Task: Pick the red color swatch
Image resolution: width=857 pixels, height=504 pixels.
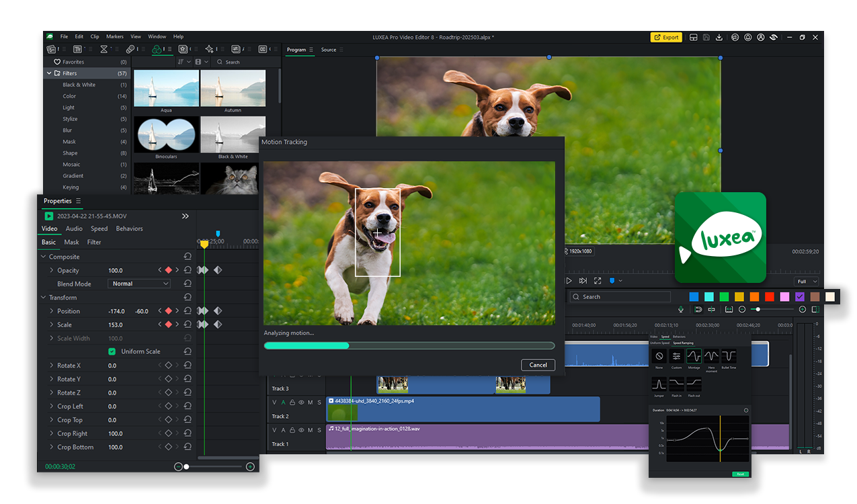Action: coord(770,297)
